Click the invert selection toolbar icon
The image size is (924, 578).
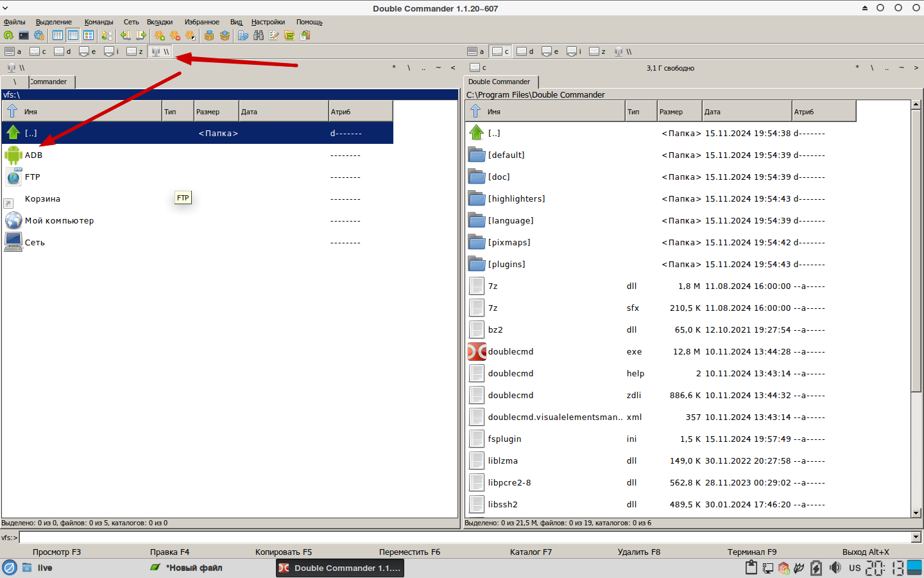point(191,35)
